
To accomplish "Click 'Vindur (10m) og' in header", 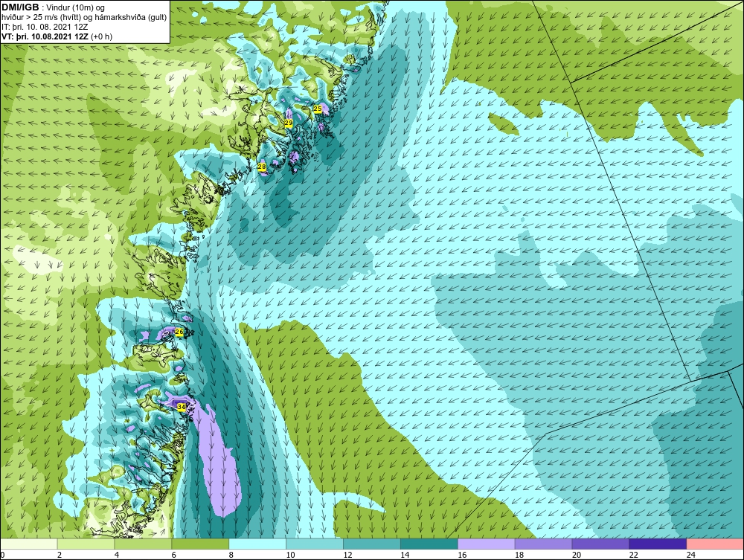I will [77, 8].
